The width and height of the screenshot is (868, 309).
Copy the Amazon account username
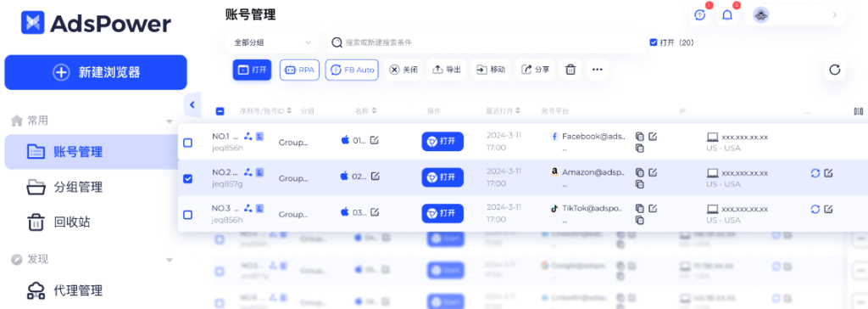pyautogui.click(x=640, y=172)
